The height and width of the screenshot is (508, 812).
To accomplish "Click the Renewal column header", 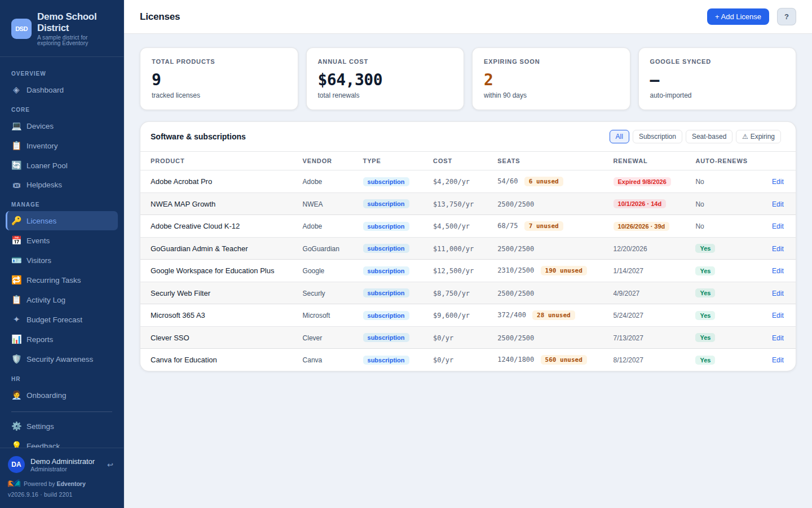I will point(630,161).
